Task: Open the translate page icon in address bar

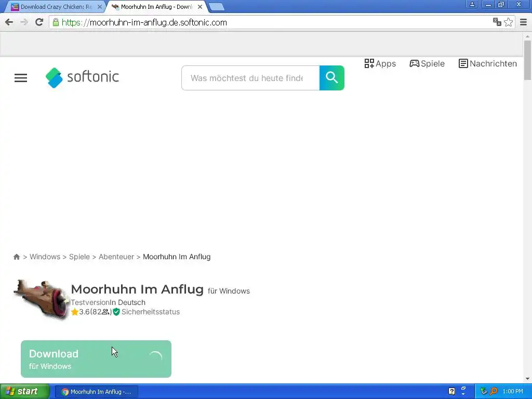Action: [x=497, y=22]
